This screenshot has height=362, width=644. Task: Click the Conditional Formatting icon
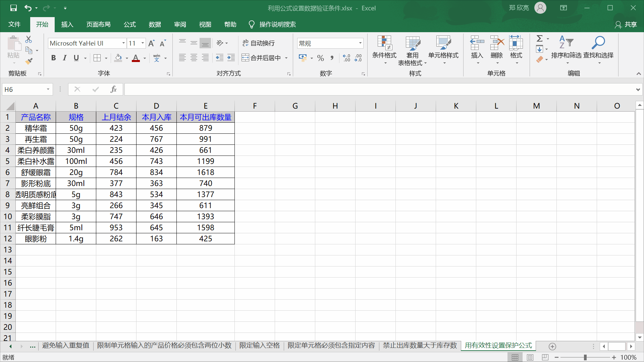point(384,43)
